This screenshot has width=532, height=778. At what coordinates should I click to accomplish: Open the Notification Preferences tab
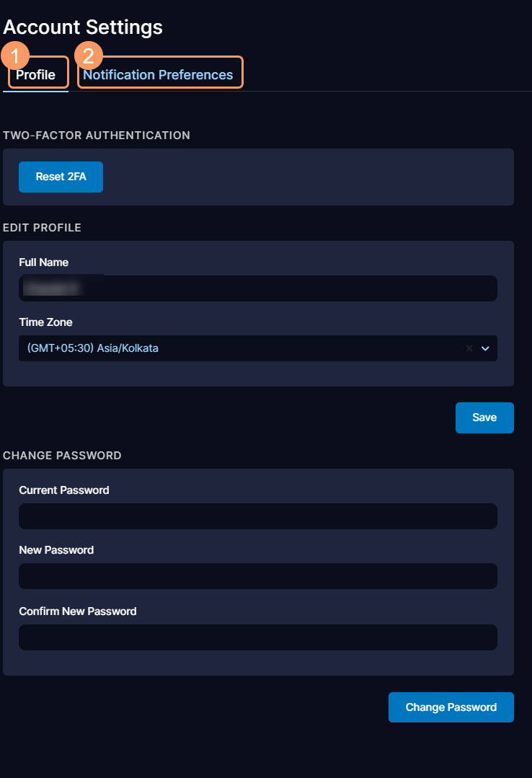click(159, 75)
